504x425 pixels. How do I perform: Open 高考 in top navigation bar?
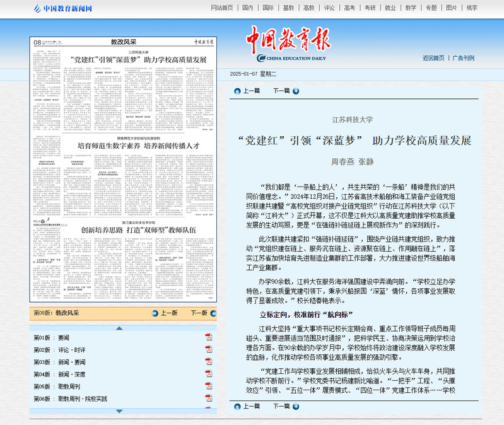tap(349, 8)
